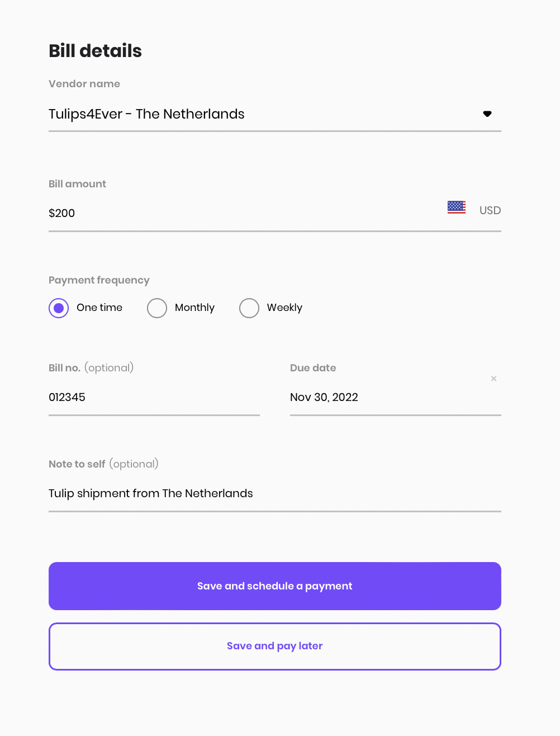Open the Due date field Nov 30, 2022

pos(396,398)
